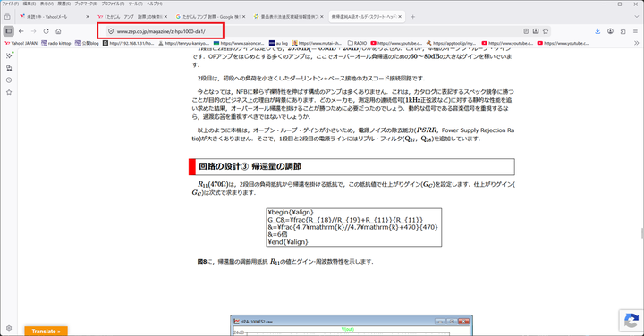Reload the current page
Viewport: 644px width, 336px height.
46,31
